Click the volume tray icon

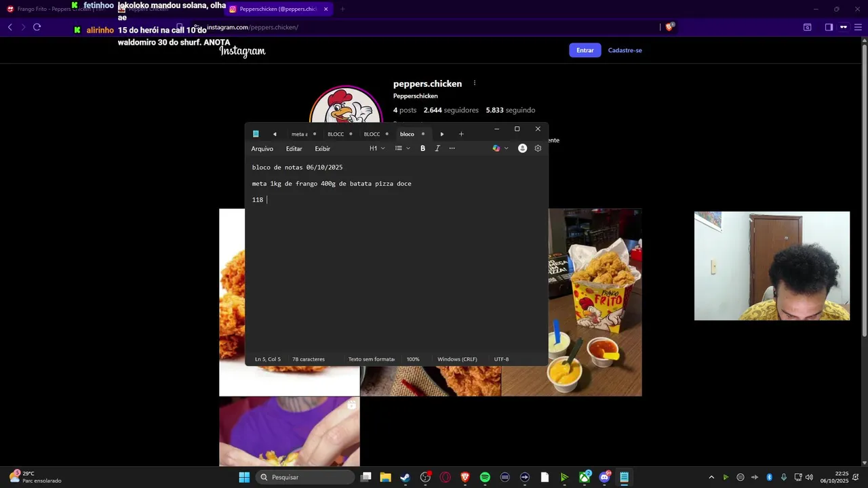(x=809, y=477)
